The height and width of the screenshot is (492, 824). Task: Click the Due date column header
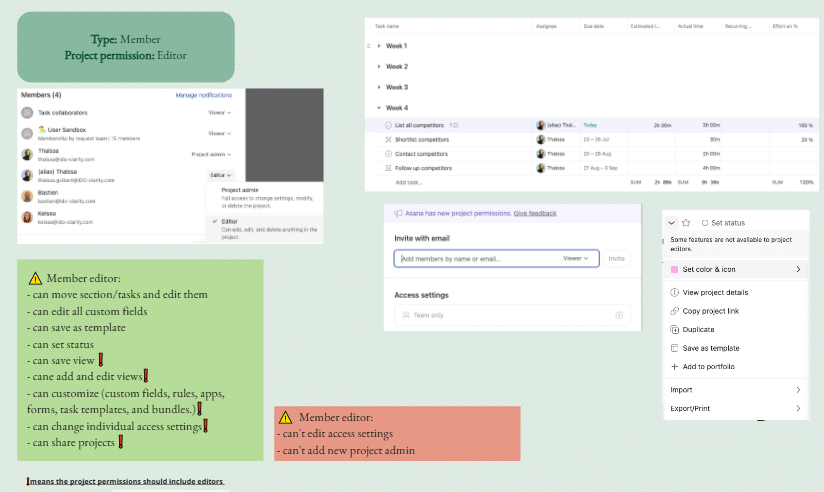point(594,26)
